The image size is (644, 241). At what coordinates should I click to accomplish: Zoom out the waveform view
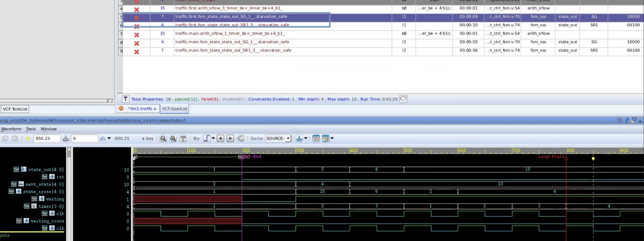(163, 138)
